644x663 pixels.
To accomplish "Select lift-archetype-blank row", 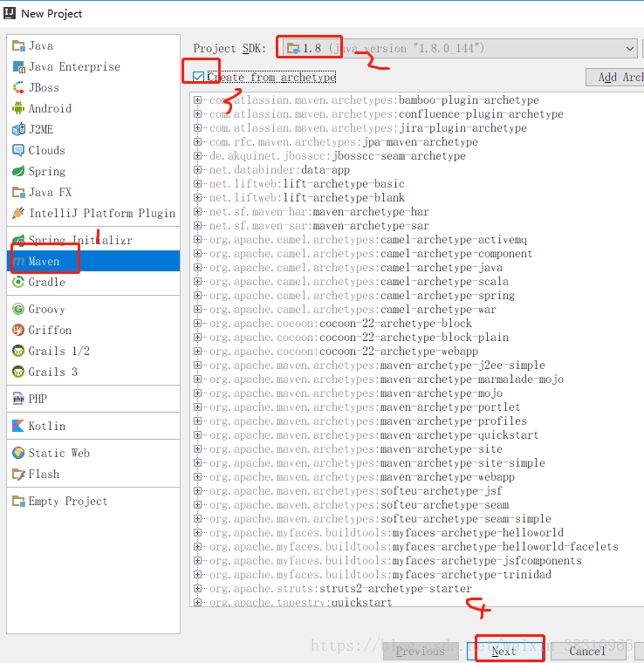I will (306, 197).
